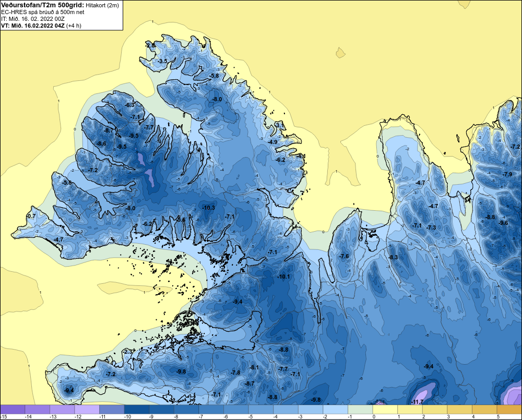Click the -7.9 temperature value on the map
522x420 pixels.
point(507,174)
